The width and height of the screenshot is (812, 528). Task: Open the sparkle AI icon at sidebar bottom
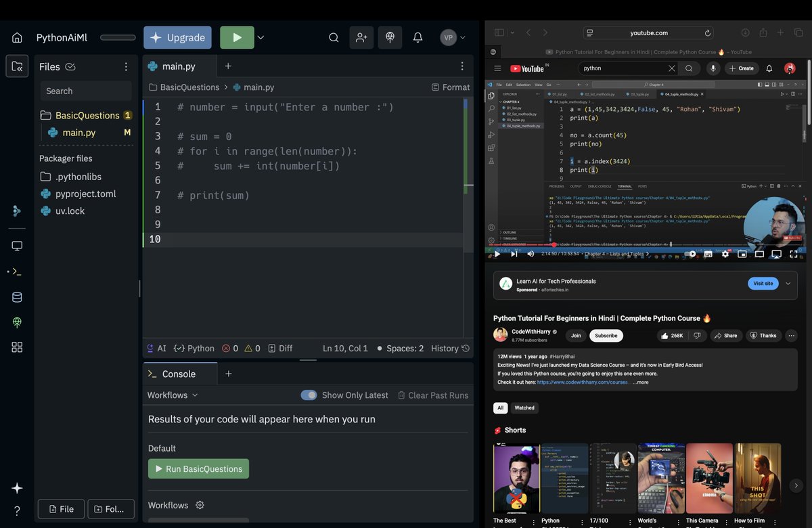click(x=17, y=488)
